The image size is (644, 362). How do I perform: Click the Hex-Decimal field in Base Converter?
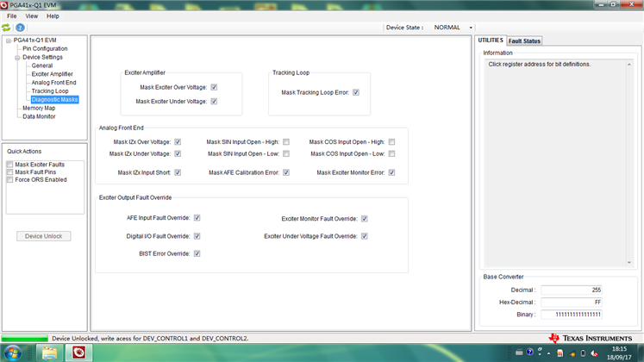572,302
